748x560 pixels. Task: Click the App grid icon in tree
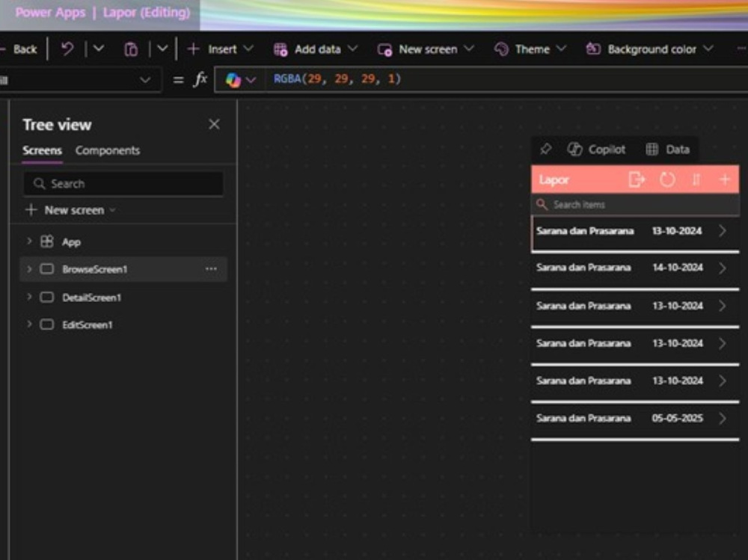click(x=46, y=241)
